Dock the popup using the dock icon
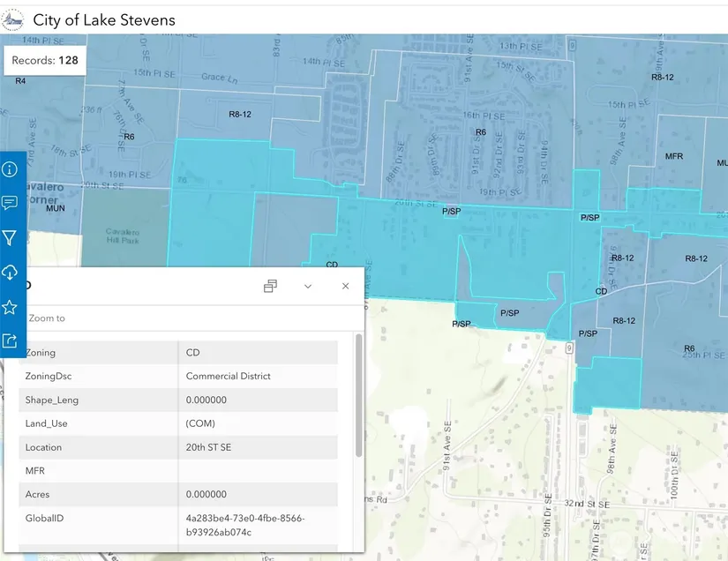This screenshot has height=561, width=728. 270,286
